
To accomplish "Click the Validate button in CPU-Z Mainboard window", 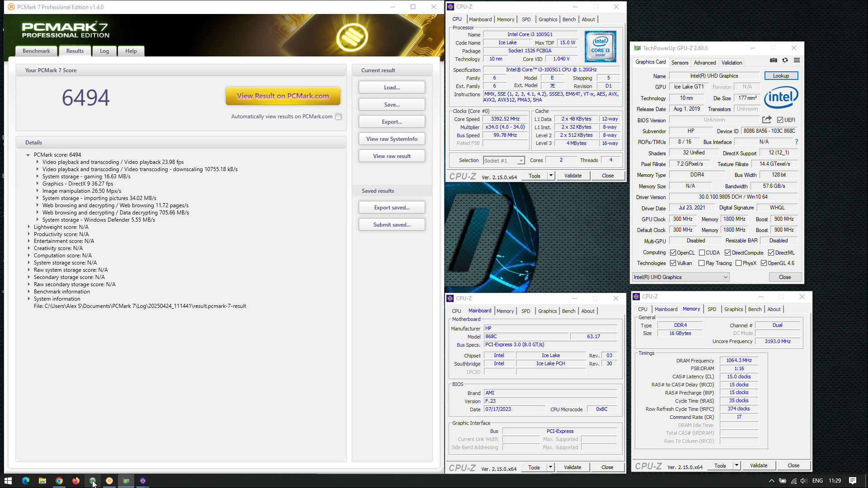I will click(x=572, y=467).
